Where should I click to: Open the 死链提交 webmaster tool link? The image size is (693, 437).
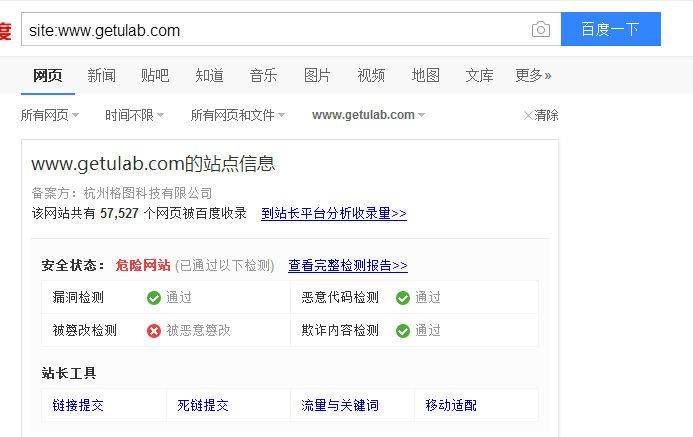pos(203,405)
